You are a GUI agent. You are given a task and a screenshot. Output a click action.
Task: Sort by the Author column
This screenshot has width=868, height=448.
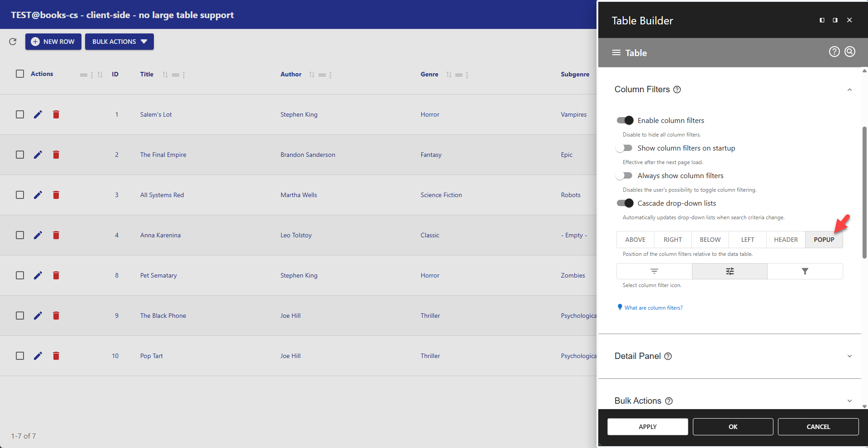[x=312, y=75]
